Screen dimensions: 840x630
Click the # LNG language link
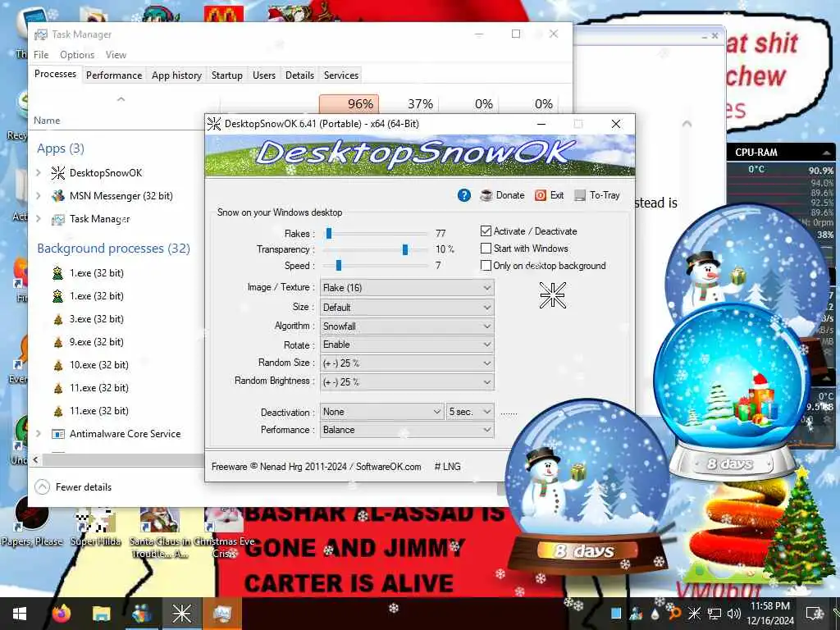click(447, 467)
